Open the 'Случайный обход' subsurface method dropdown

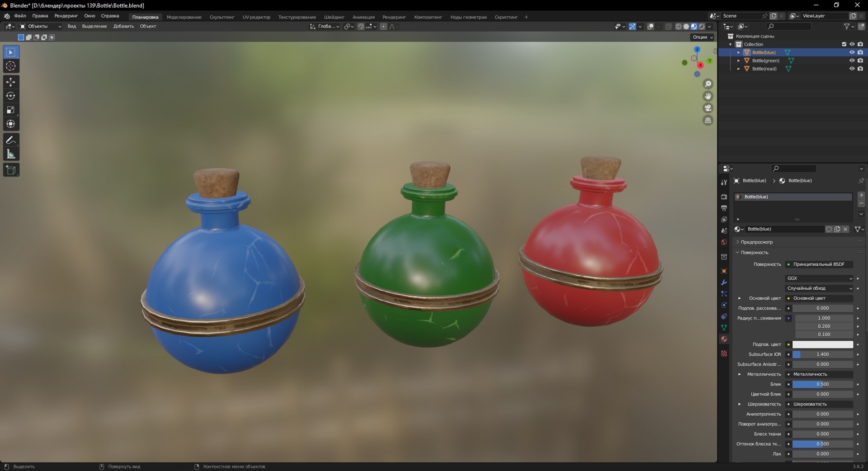(819, 288)
